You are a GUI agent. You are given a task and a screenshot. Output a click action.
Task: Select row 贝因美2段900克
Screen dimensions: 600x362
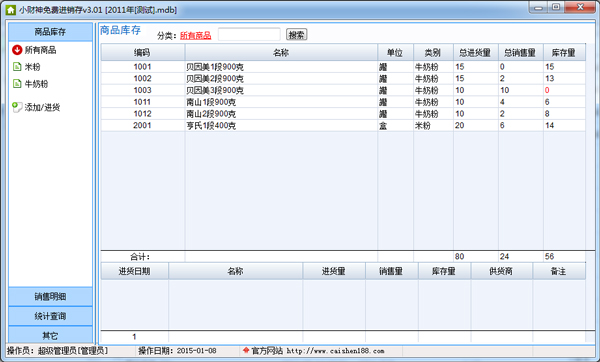[x=343, y=78]
